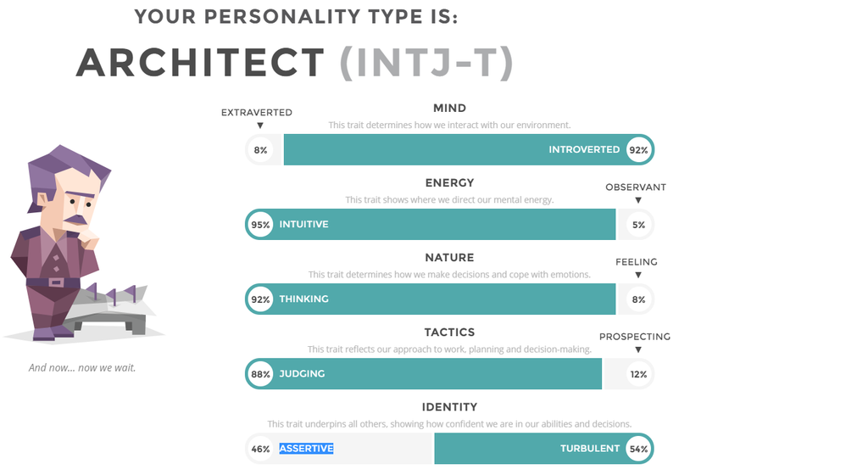
Task: Click the 46% Assertive percentage circle
Action: point(260,449)
